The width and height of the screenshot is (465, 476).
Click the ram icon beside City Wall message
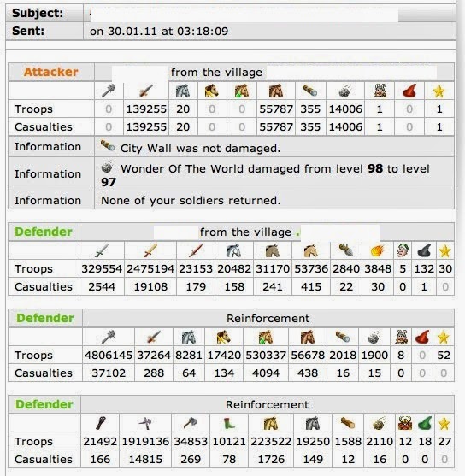pyautogui.click(x=108, y=146)
